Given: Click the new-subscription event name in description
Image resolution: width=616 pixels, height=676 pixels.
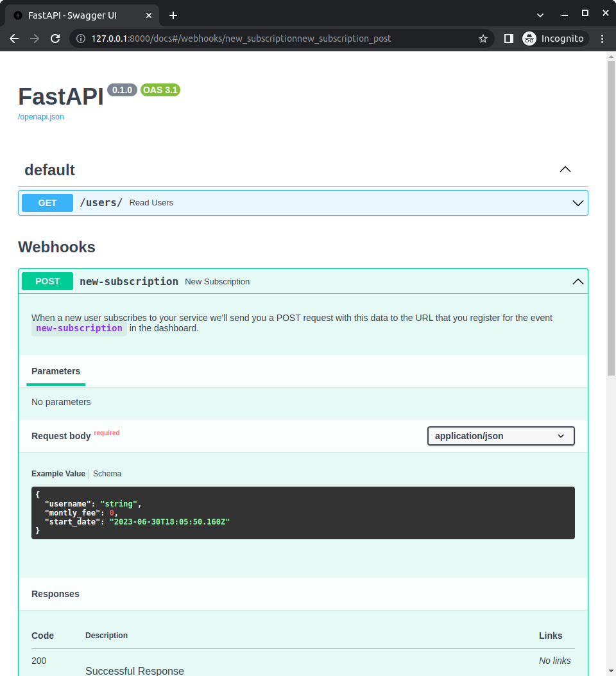Looking at the screenshot, I should click(x=78, y=328).
